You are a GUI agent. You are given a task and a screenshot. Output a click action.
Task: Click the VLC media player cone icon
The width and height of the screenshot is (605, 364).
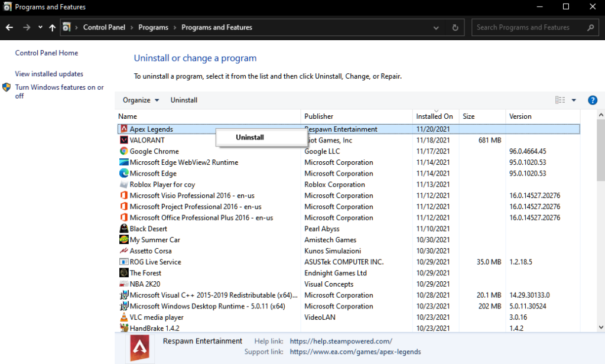click(x=124, y=317)
